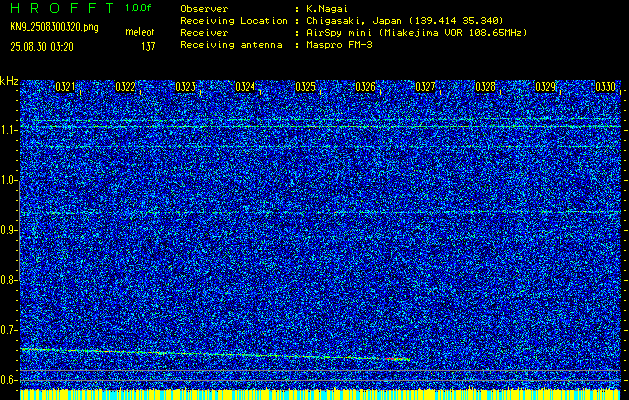629x400 pixels.
Task: Click the 0329 time marker
Action: pos(546,87)
